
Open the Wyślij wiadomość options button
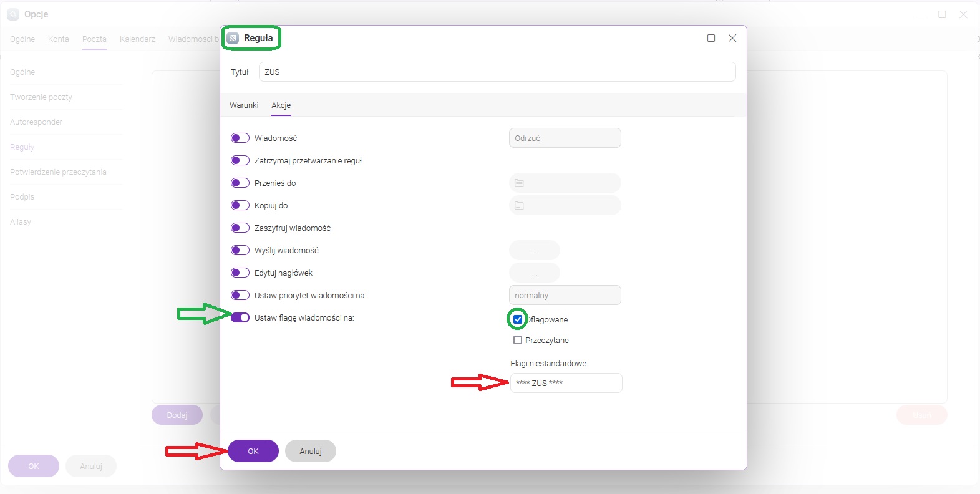[534, 250]
